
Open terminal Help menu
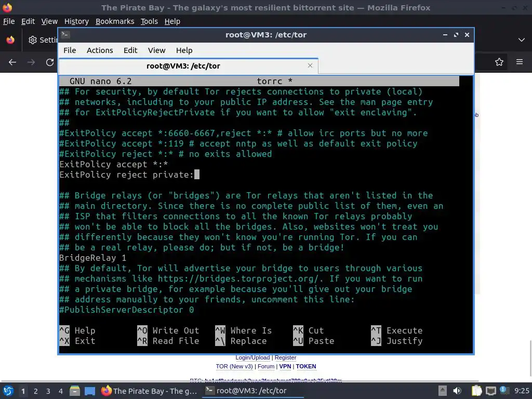184,50
